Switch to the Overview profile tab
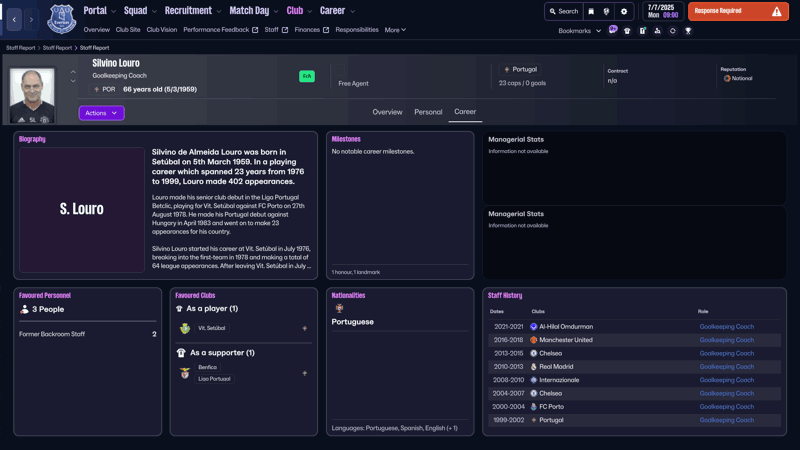Screen dimensions: 800x450 click(387, 112)
